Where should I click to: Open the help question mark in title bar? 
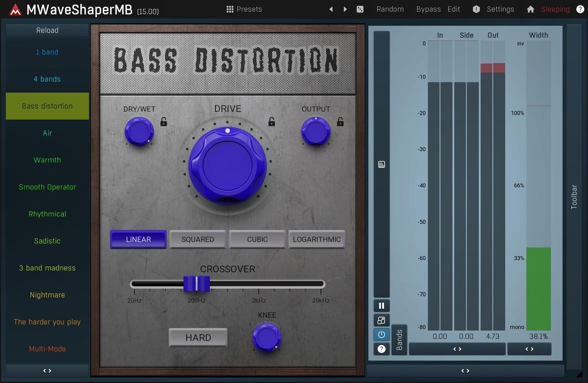(580, 9)
